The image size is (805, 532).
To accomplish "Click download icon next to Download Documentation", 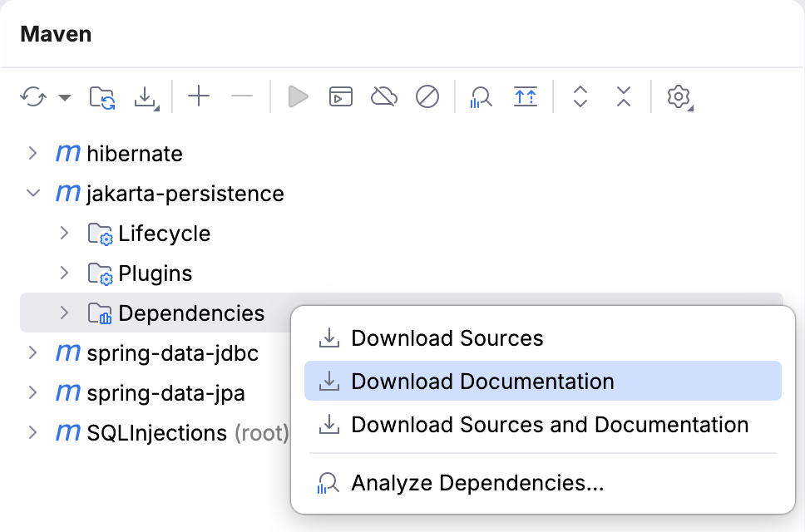I will click(x=329, y=382).
